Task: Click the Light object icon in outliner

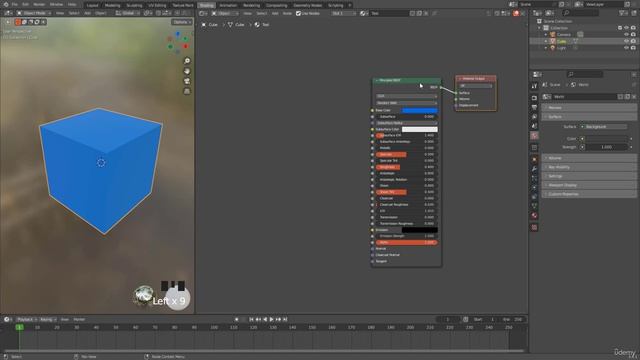Action: (553, 48)
